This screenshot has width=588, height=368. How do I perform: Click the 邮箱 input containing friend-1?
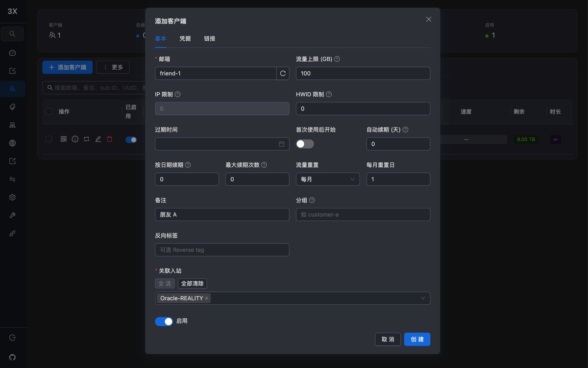pos(216,74)
